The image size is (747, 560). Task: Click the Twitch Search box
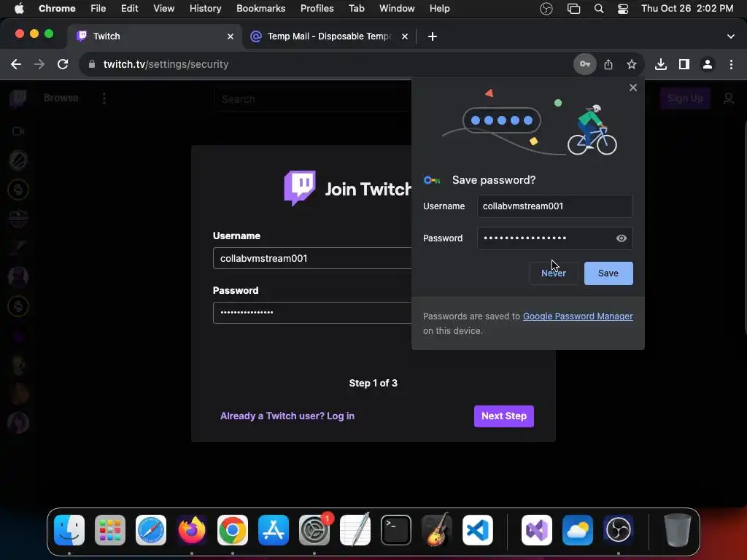click(312, 99)
